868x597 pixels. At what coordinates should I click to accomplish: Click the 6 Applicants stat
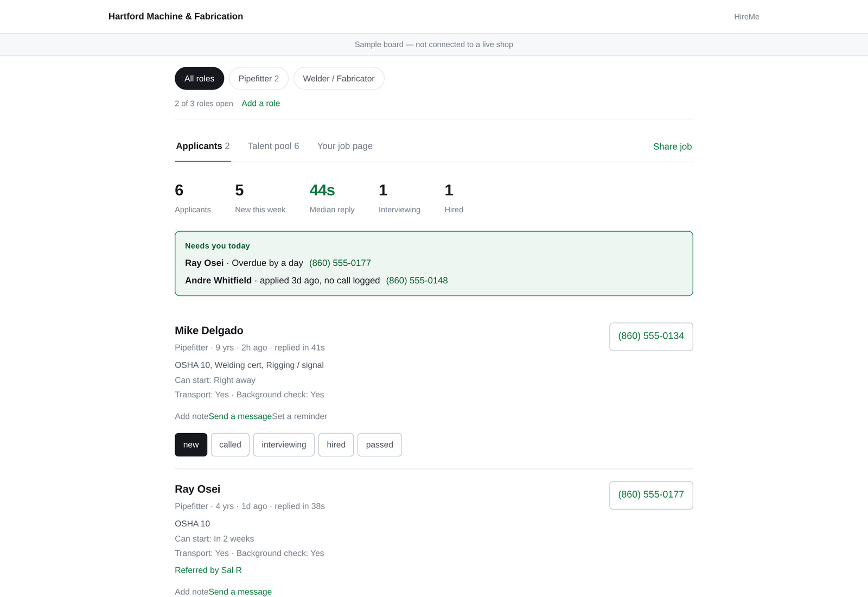[x=193, y=198]
